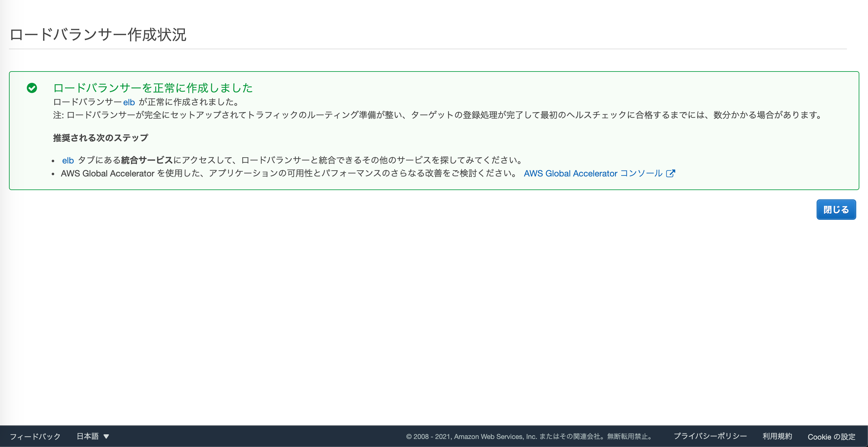The image size is (868, 447).
Task: Select the ロードバランサー作成状況 page heading
Action: tap(99, 33)
